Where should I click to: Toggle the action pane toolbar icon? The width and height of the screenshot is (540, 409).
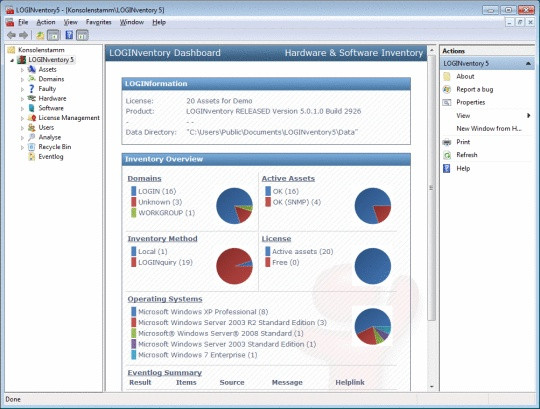82,35
